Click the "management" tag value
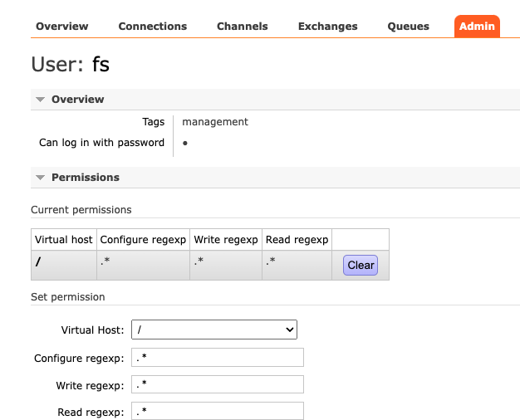520x420 pixels. tap(215, 122)
